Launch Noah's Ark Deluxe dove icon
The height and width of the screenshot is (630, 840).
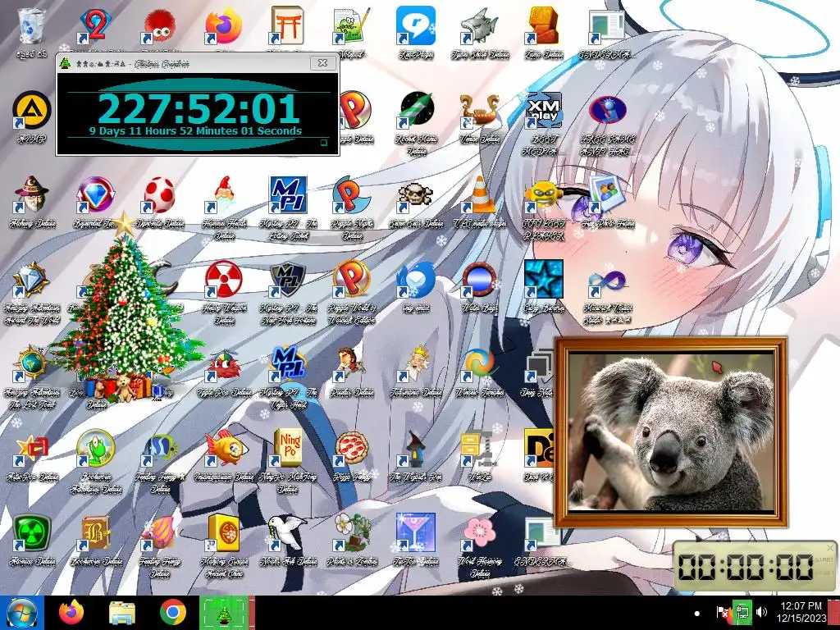[288, 532]
